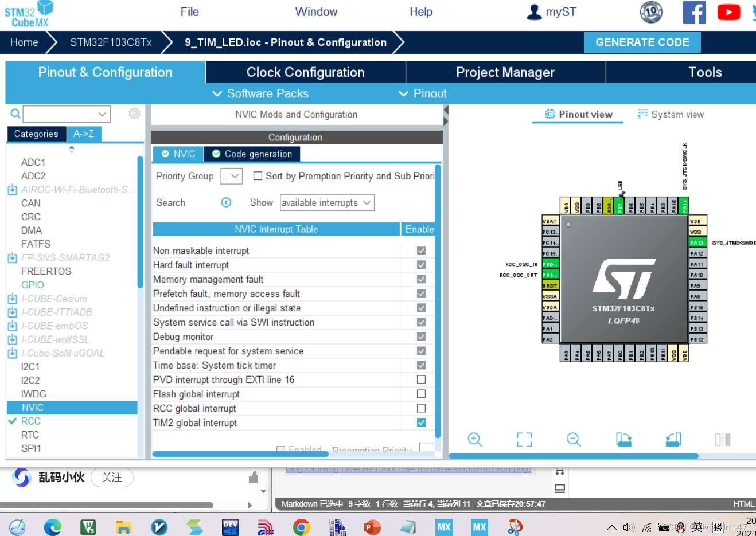Click the pinout view horizontal scrollbar
The height and width of the screenshot is (536, 756).
574,456
